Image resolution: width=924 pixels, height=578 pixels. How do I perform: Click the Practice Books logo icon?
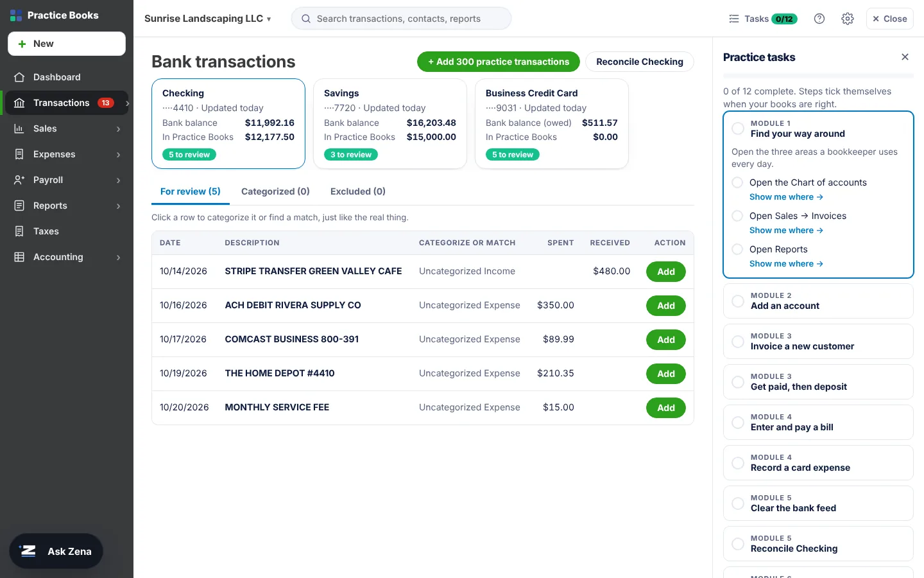[16, 15]
